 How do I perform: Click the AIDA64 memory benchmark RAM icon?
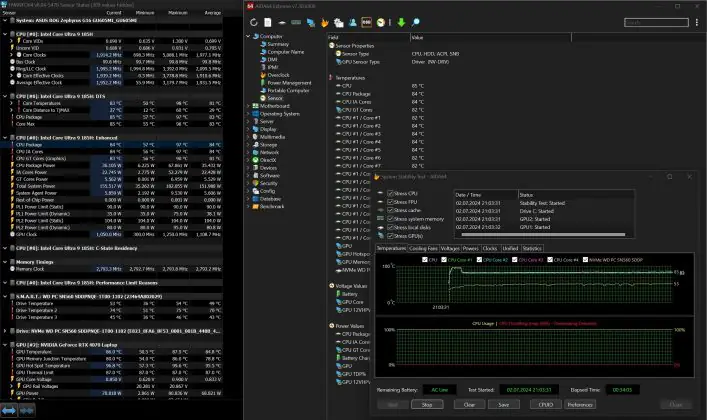(296, 22)
